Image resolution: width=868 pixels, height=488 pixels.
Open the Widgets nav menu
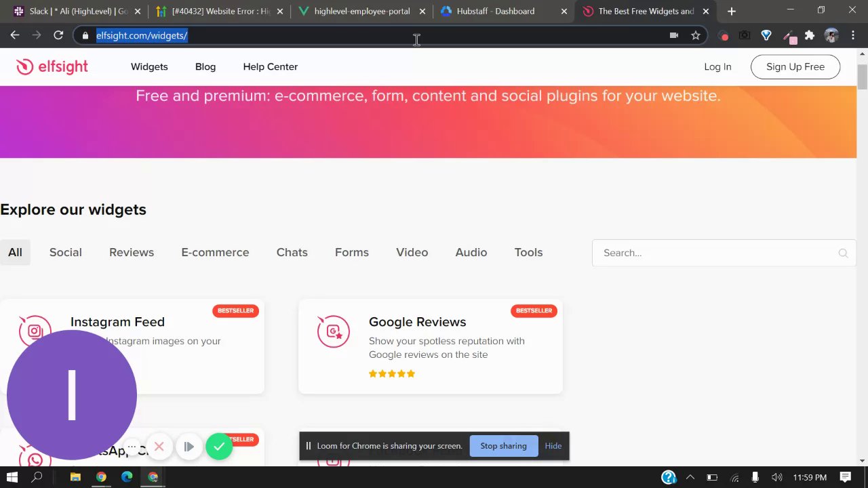click(x=149, y=66)
